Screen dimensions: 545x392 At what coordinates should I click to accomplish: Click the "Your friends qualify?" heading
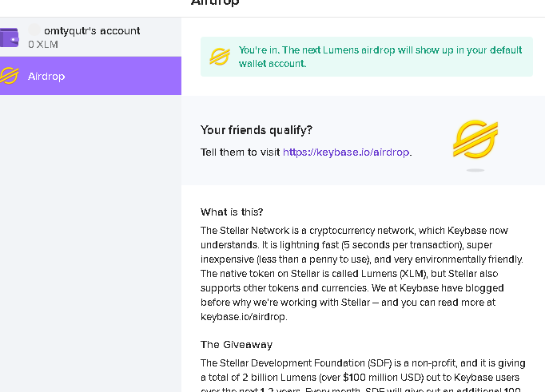(257, 130)
